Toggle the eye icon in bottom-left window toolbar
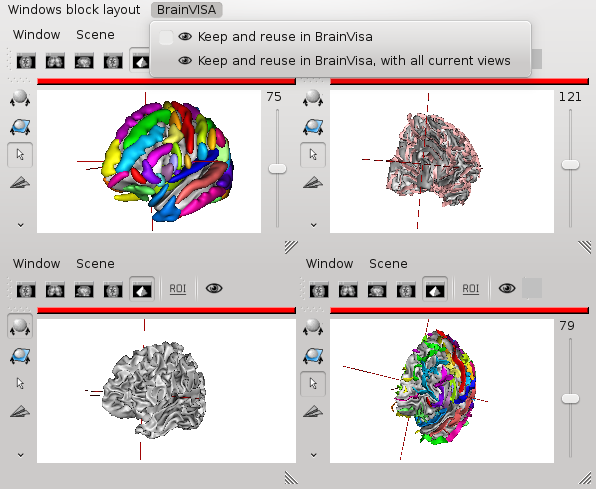Screen dimensions: 596x489 [x=214, y=289]
